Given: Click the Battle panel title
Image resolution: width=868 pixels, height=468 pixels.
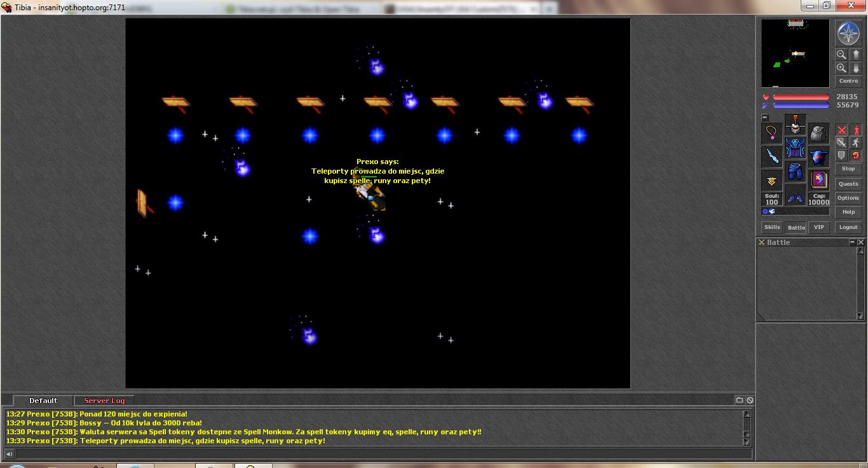Looking at the screenshot, I should click(778, 242).
